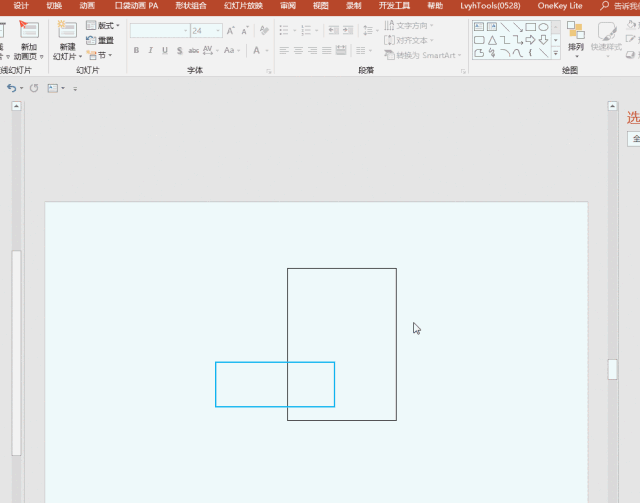Click the Italic formatting icon

[150, 50]
